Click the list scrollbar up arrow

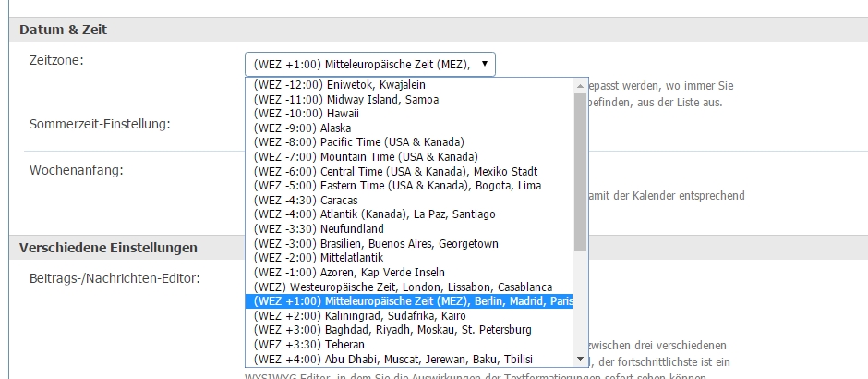(x=580, y=85)
